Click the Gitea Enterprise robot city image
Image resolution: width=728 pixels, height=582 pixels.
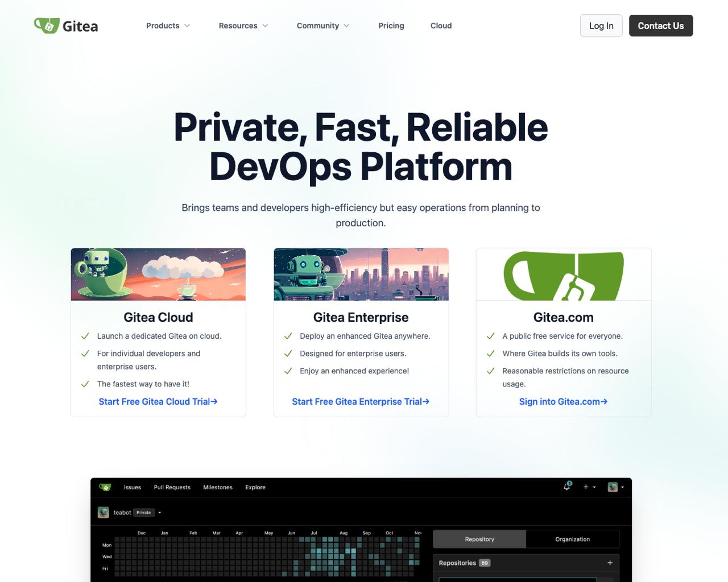361,274
